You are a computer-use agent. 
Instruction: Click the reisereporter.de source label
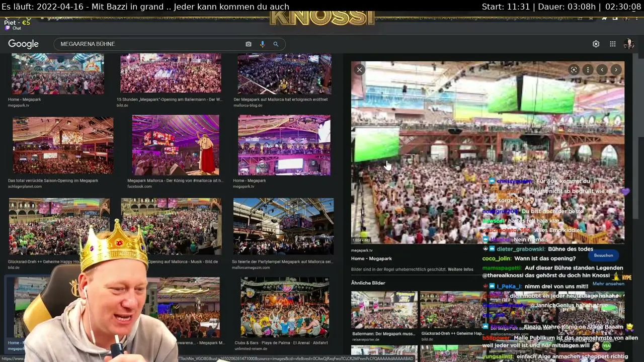[x=366, y=340]
